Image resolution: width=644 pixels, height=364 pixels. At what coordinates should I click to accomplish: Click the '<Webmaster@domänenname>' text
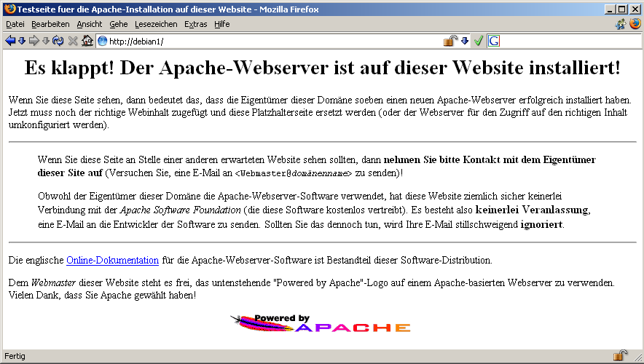coord(294,173)
